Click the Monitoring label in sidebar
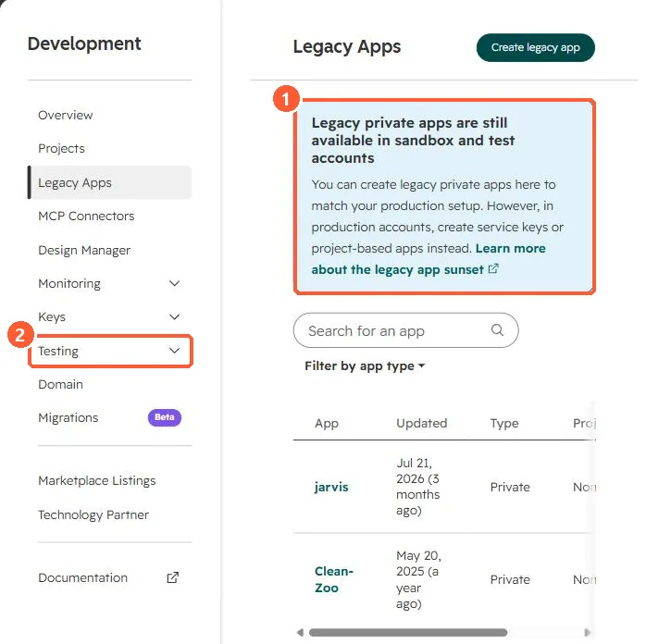 coord(69,283)
